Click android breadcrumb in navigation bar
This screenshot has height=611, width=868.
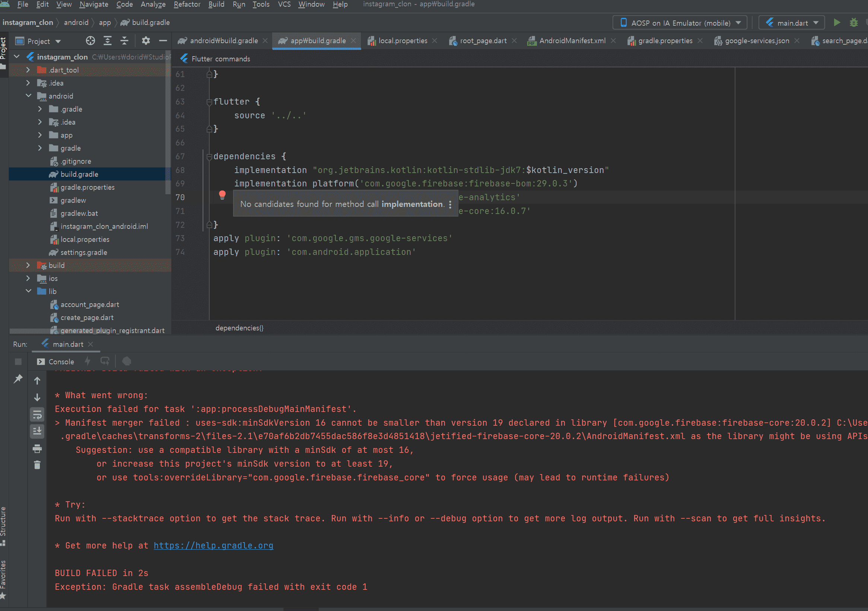coord(76,23)
